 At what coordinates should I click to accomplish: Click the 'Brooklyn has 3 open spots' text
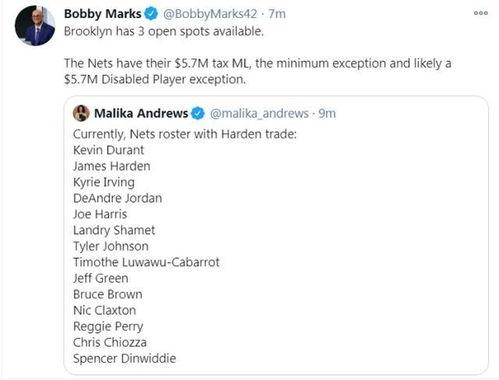click(164, 31)
